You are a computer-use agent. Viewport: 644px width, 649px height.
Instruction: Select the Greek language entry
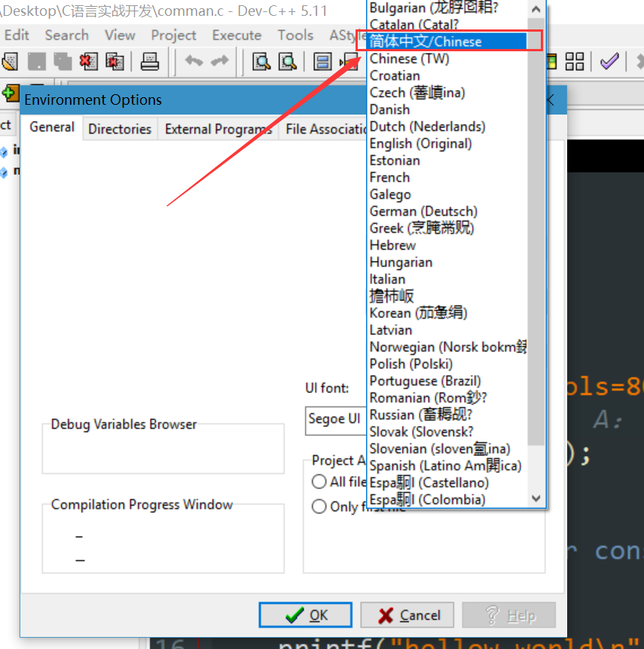(x=447, y=228)
